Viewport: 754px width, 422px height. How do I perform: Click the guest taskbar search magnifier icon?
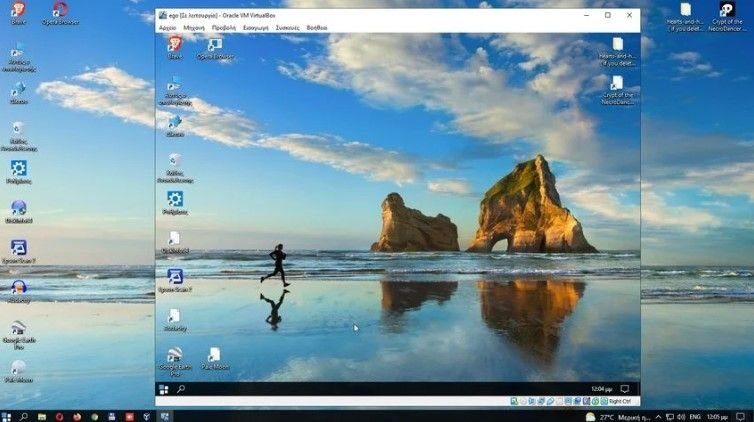[x=181, y=389]
